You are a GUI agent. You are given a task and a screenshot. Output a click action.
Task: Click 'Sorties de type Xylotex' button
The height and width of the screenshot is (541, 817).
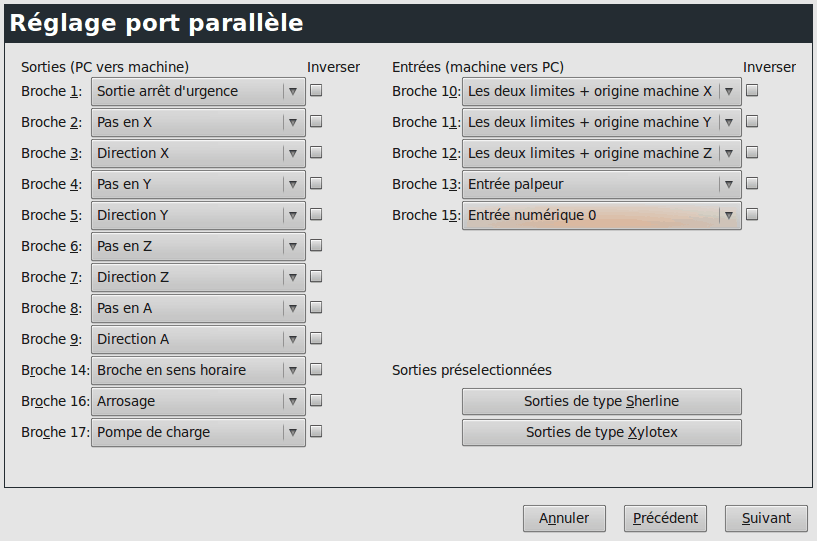click(x=601, y=433)
